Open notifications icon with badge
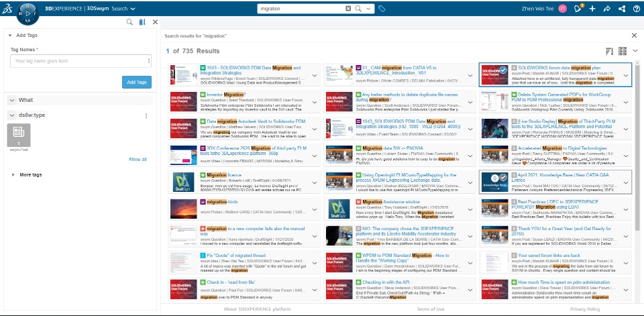 578,9
